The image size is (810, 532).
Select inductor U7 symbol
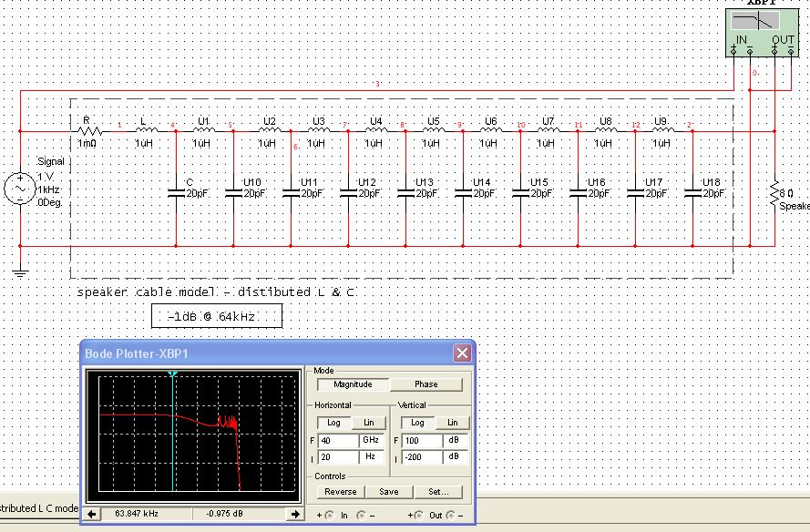point(548,130)
